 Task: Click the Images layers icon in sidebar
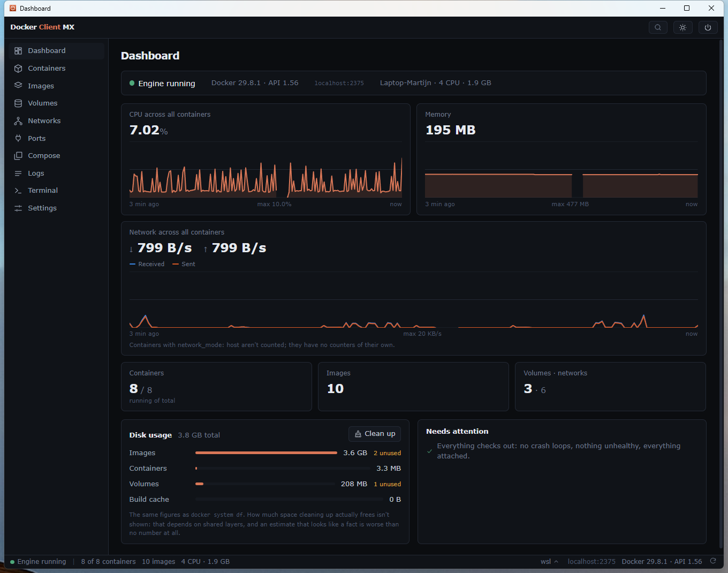(18, 86)
